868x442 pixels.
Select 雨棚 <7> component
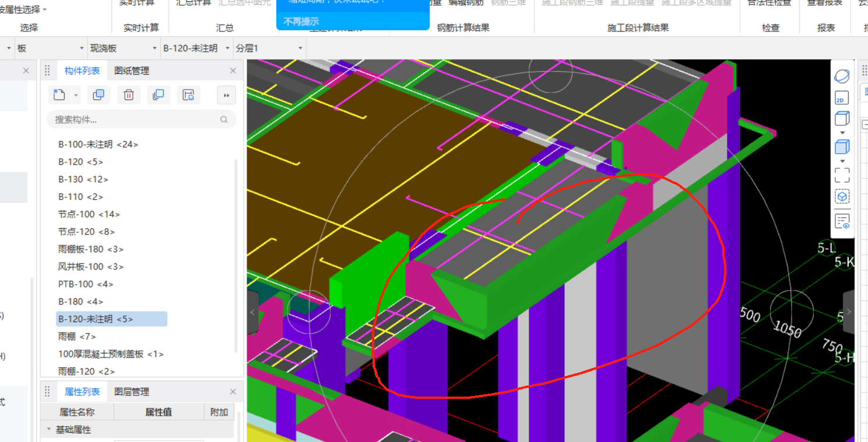(77, 336)
